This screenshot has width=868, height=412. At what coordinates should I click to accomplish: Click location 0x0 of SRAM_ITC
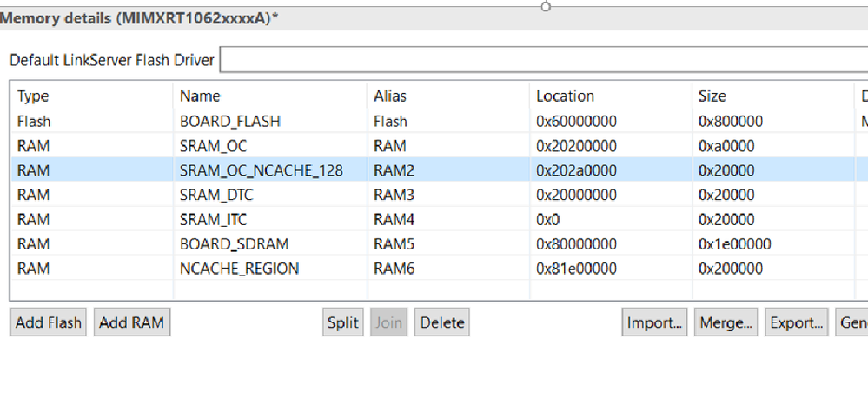pos(547,220)
